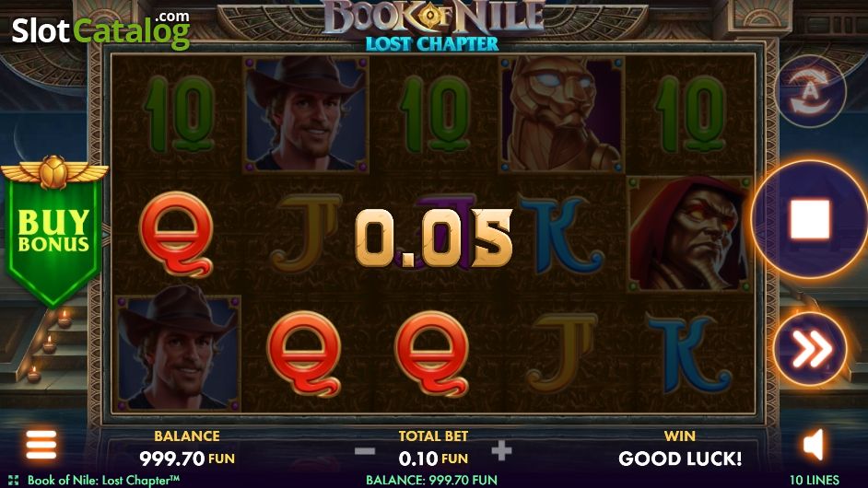Click explorer symbol in bottom-left reel
The image size is (868, 488).
pyautogui.click(x=178, y=353)
